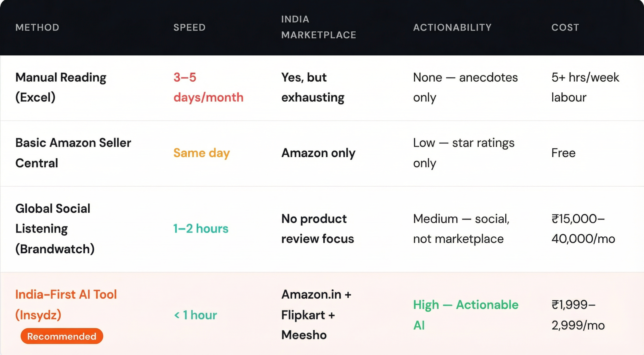The image size is (644, 355).
Task: Click the green High — Actionable AI text
Action: pos(466,315)
